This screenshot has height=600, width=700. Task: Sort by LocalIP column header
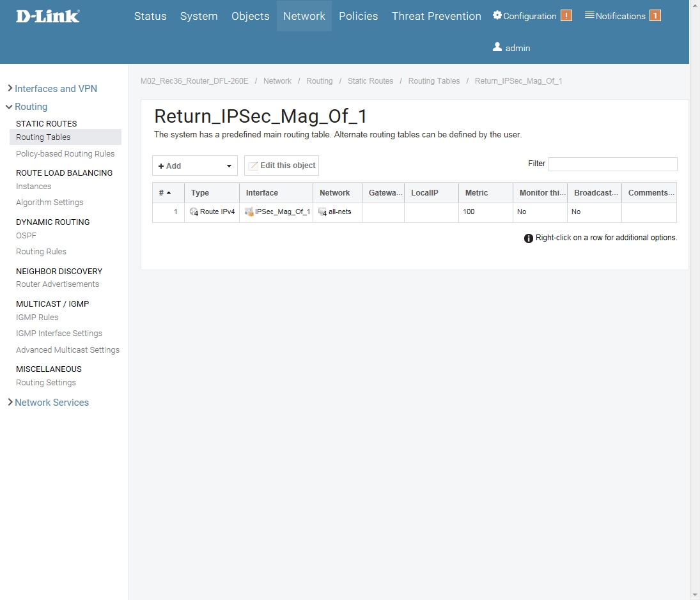[x=432, y=193]
